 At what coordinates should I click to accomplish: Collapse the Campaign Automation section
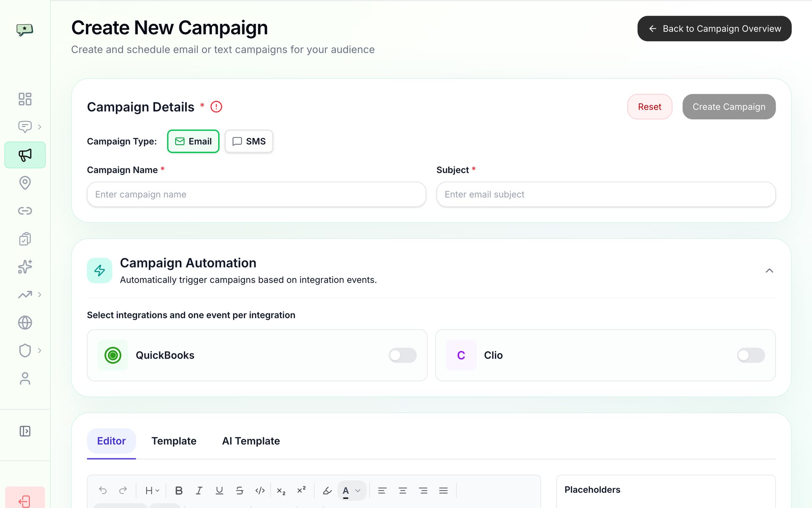click(769, 271)
